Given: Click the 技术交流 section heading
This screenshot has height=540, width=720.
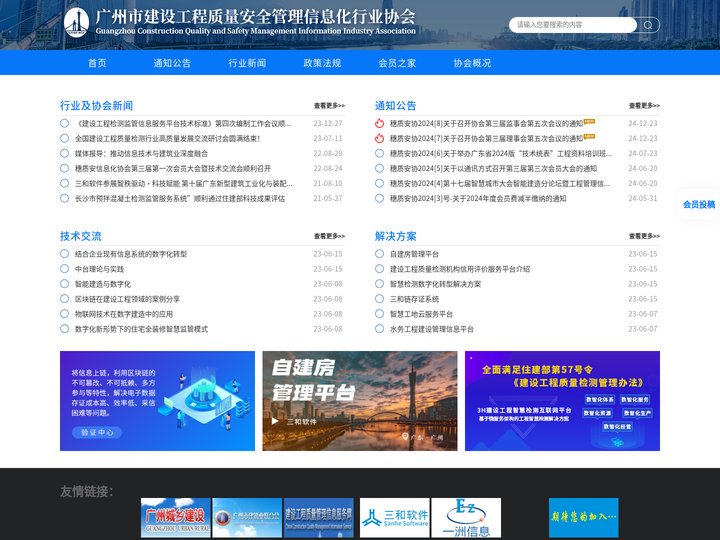Looking at the screenshot, I should [x=81, y=236].
